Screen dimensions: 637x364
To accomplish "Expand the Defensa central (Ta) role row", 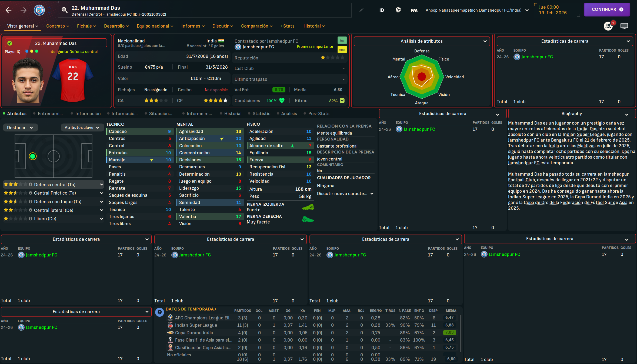I will point(54,184).
